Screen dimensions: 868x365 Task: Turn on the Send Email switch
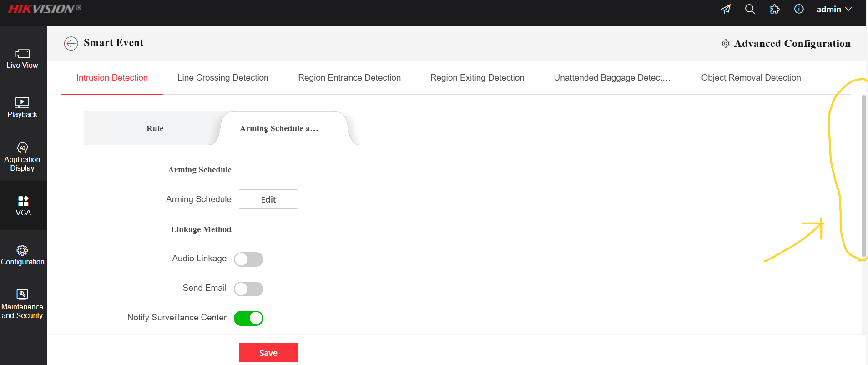[248, 289]
